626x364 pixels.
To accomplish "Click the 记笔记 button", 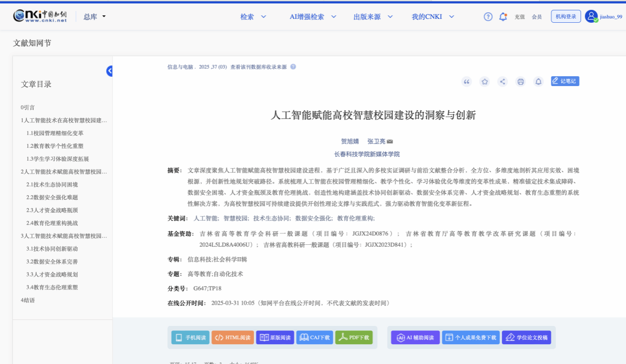I will pyautogui.click(x=565, y=81).
